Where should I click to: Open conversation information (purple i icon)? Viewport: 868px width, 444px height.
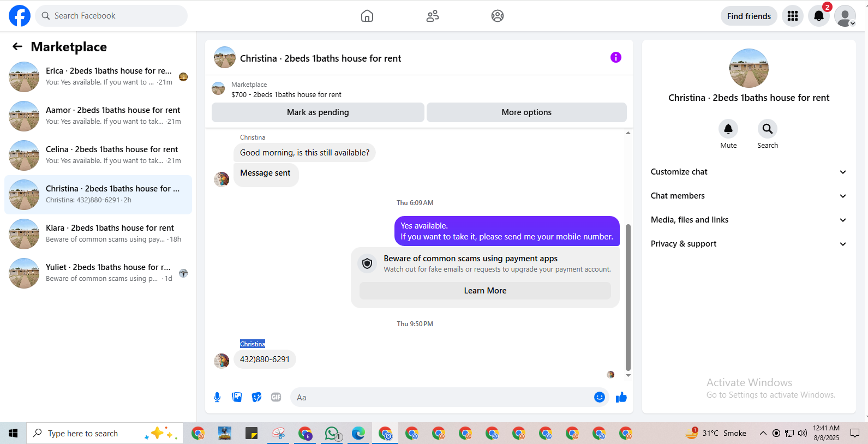tap(616, 57)
